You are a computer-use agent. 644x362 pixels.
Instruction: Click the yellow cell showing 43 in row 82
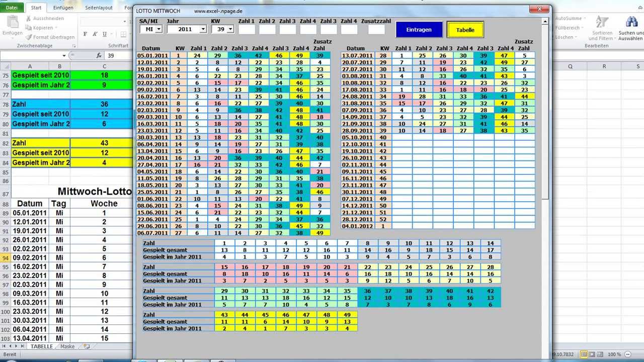pyautogui.click(x=104, y=143)
